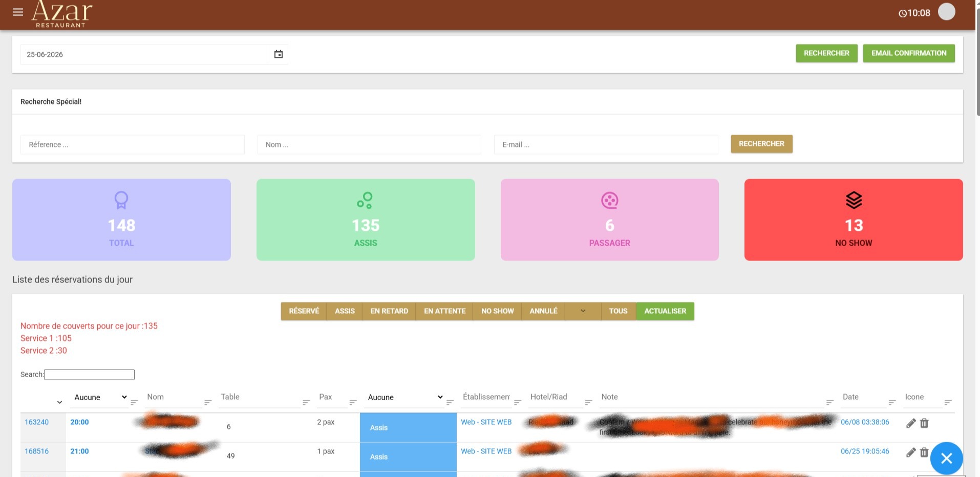Delete reservation 163240 with trash icon
This screenshot has width=980, height=477.
pyautogui.click(x=924, y=423)
